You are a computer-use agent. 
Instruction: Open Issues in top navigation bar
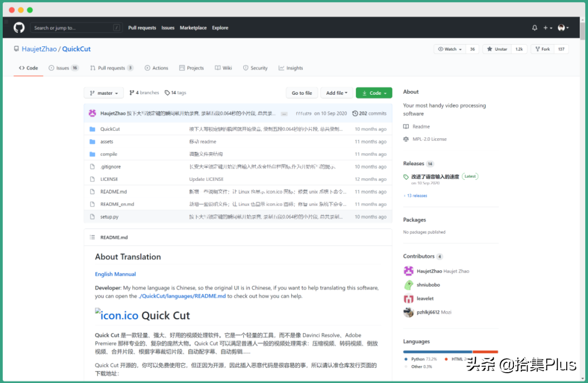pyautogui.click(x=168, y=28)
